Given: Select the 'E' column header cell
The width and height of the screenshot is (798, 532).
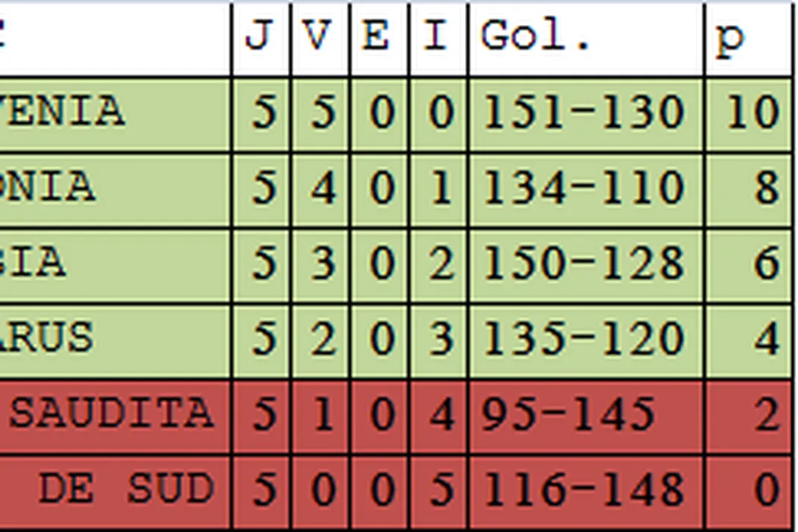Looking at the screenshot, I should (379, 38).
